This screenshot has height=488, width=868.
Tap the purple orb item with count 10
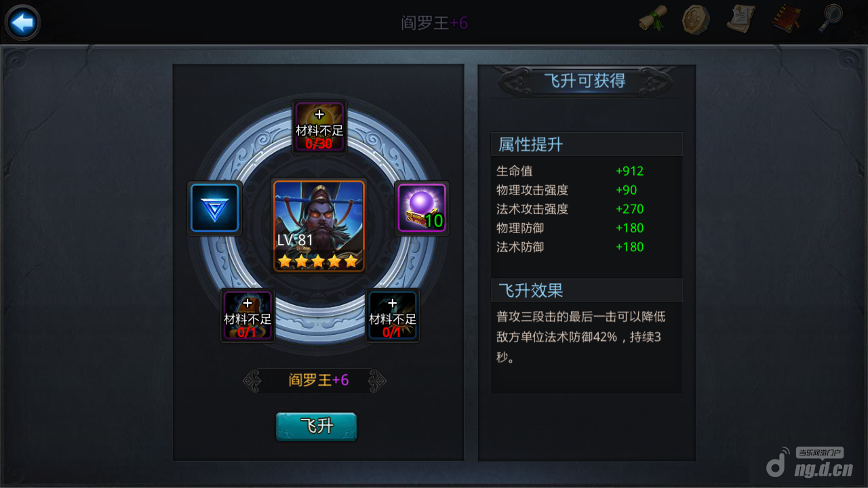click(421, 208)
